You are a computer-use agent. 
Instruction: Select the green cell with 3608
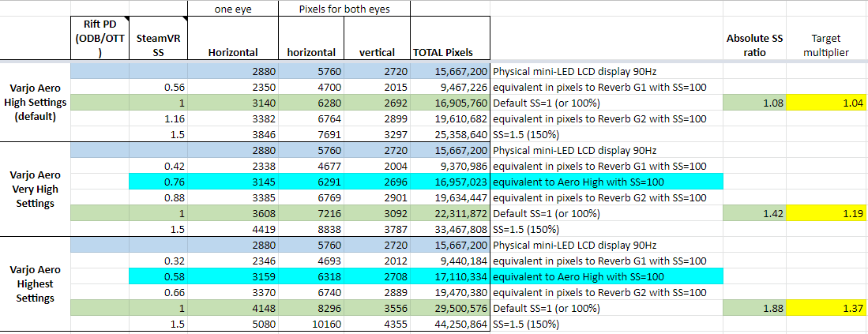tap(234, 213)
